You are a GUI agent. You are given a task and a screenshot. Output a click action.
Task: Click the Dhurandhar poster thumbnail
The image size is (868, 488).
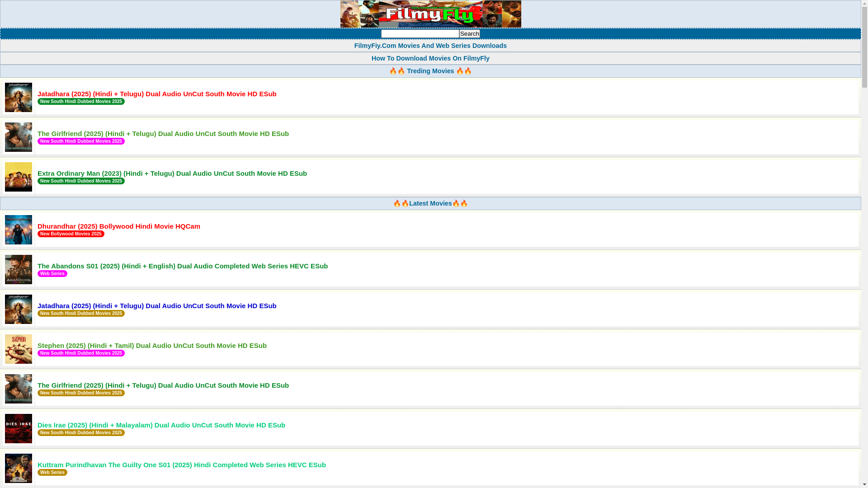[x=19, y=230]
